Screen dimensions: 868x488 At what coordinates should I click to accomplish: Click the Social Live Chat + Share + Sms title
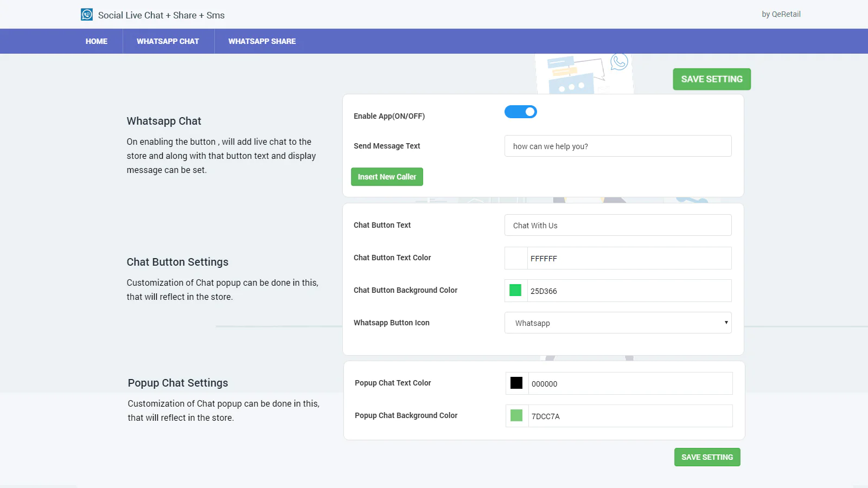(161, 15)
